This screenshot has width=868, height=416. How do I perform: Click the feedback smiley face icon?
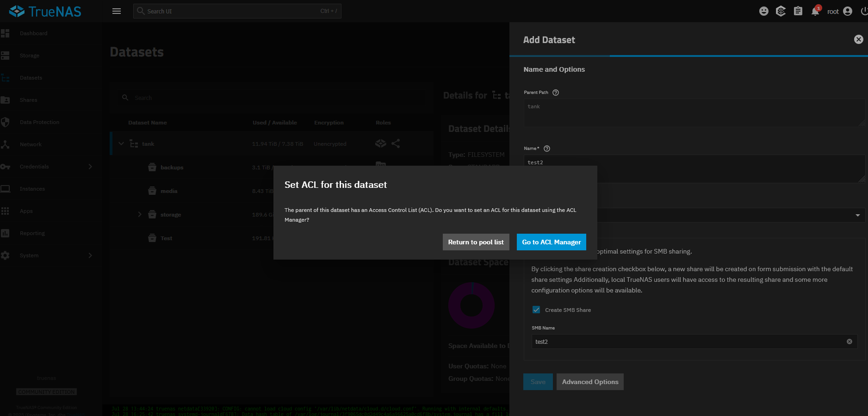click(x=764, y=12)
